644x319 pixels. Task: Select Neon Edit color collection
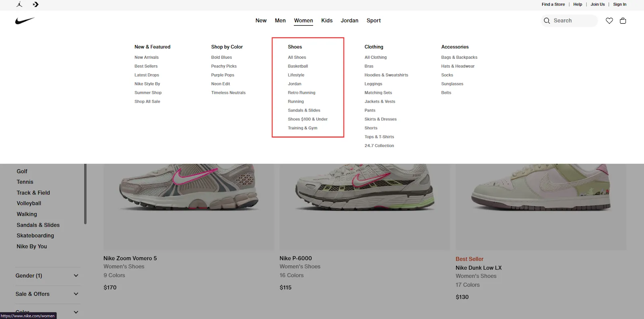[x=221, y=84]
